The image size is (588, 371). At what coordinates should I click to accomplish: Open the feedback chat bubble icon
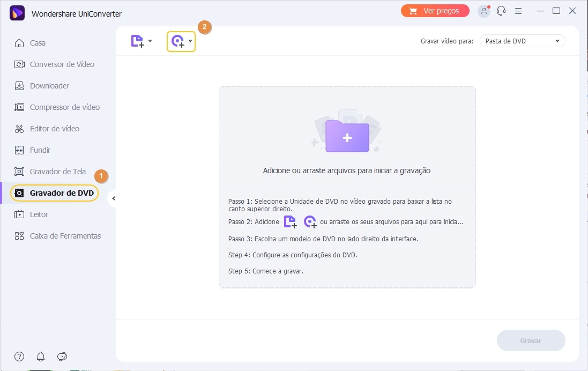coord(62,357)
